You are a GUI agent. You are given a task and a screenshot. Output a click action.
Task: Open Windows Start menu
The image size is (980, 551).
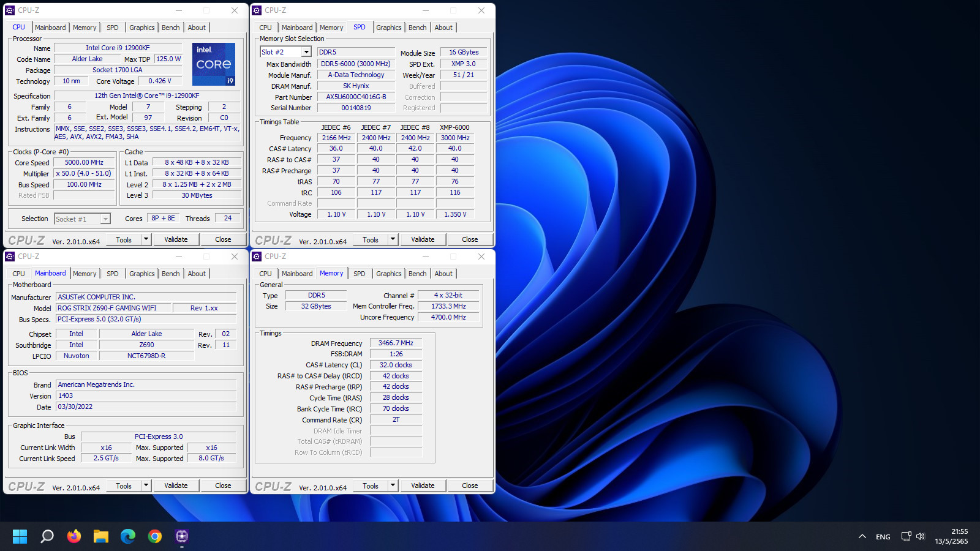20,536
